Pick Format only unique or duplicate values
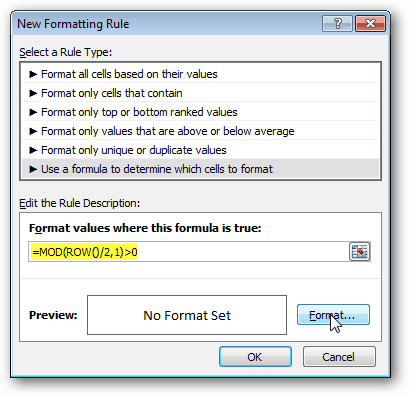Screen dimensions: 409x396 click(200, 150)
